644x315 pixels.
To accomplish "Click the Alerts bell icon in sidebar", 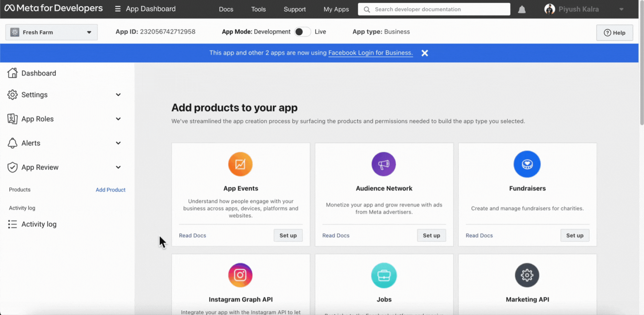I will point(12,143).
